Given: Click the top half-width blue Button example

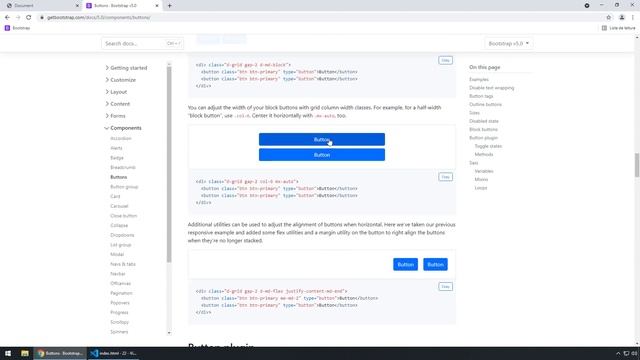Looking at the screenshot, I should click(x=322, y=139).
